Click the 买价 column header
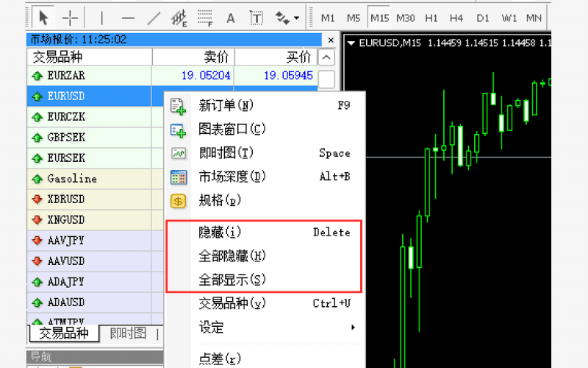Viewport: 588px width, 368px height. (276, 57)
